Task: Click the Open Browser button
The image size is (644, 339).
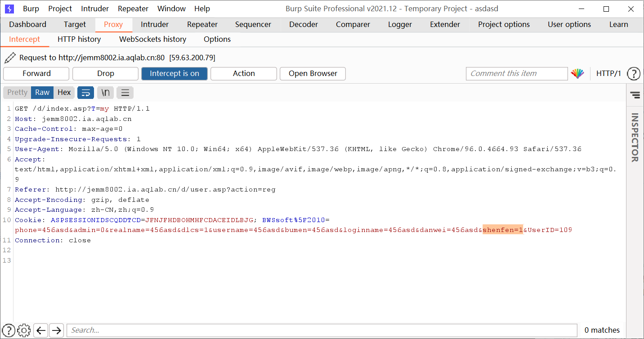Action: pos(313,73)
